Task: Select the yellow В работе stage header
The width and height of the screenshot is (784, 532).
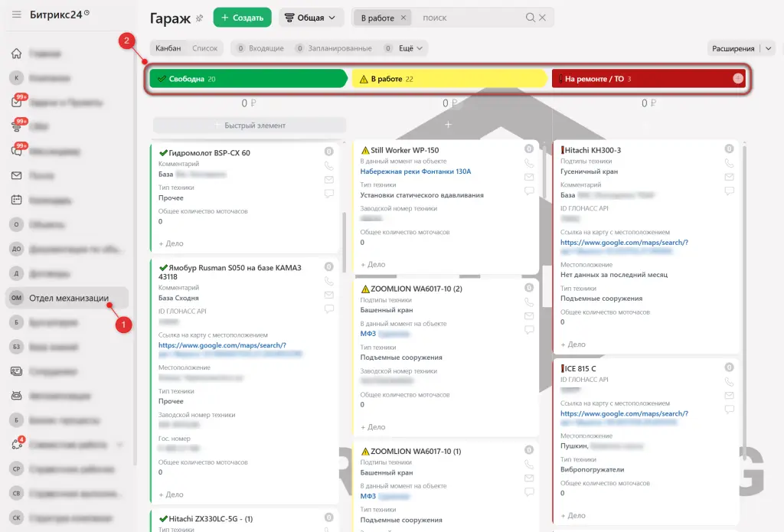Action: (x=449, y=79)
